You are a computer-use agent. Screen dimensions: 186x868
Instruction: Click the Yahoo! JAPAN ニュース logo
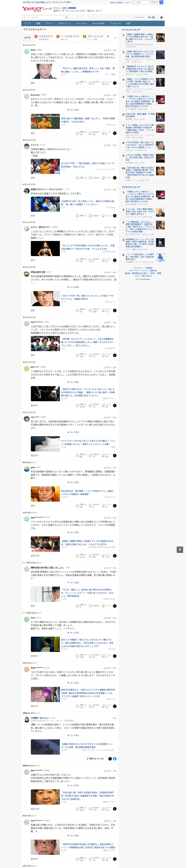(37, 9)
